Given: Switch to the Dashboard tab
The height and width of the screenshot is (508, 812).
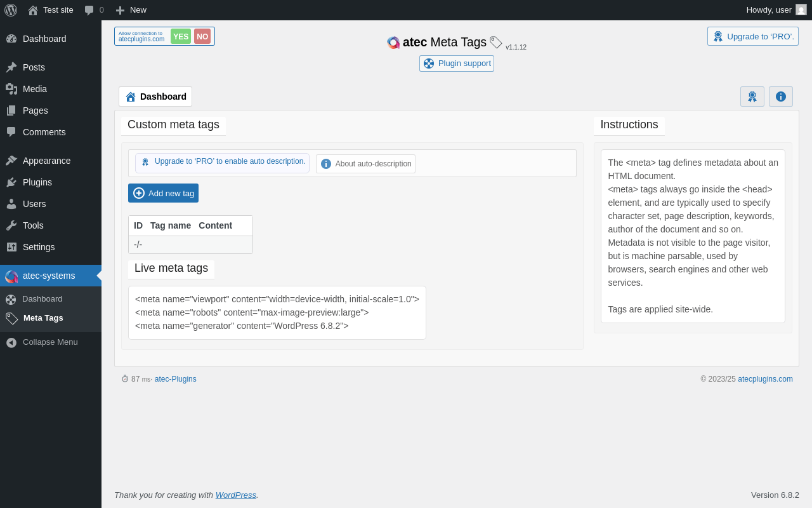Looking at the screenshot, I should [x=155, y=97].
